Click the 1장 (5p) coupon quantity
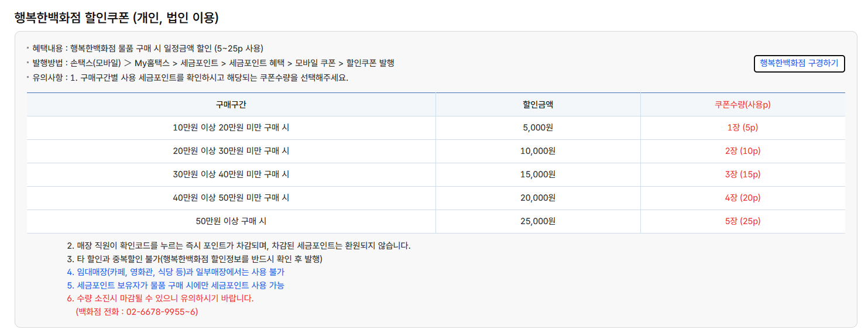Image resolution: width=868 pixels, height=333 pixels. [743, 128]
